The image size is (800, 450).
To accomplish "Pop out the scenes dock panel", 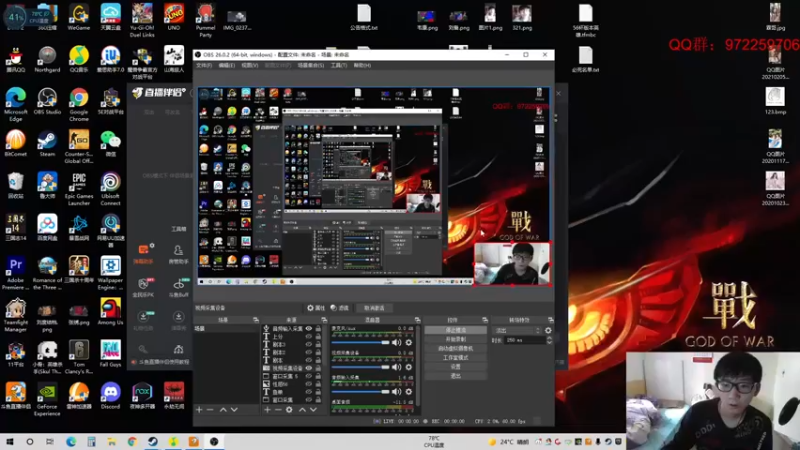I will pyautogui.click(x=256, y=320).
